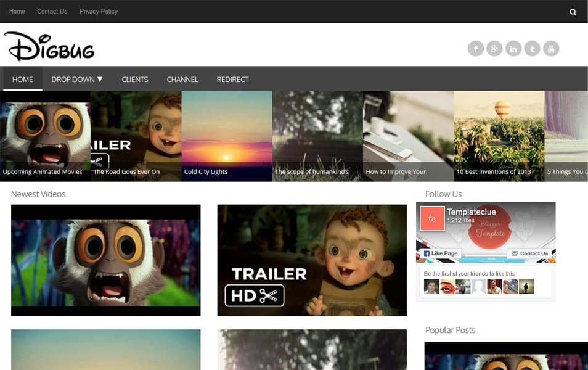Follow Digbug on the Facebook icon
The width and height of the screenshot is (588, 370).
(476, 47)
